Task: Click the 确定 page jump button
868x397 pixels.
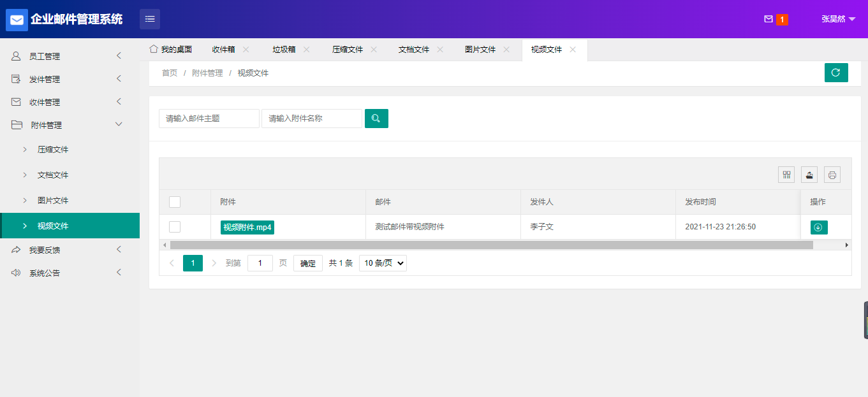Action: point(308,263)
